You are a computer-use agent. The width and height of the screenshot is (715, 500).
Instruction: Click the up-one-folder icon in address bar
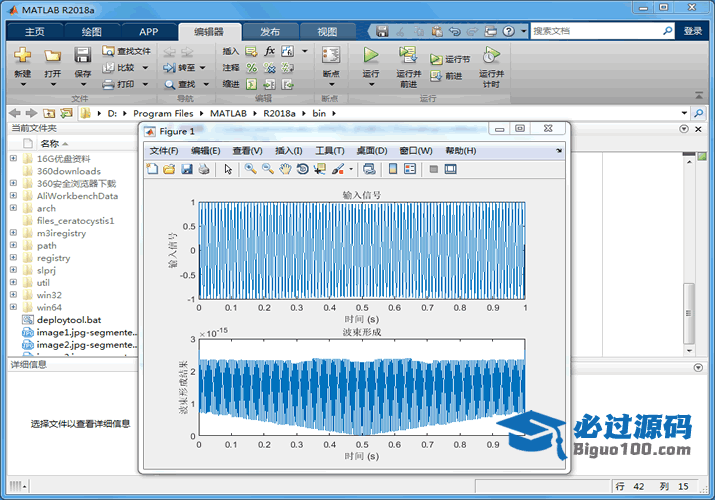tap(49, 113)
